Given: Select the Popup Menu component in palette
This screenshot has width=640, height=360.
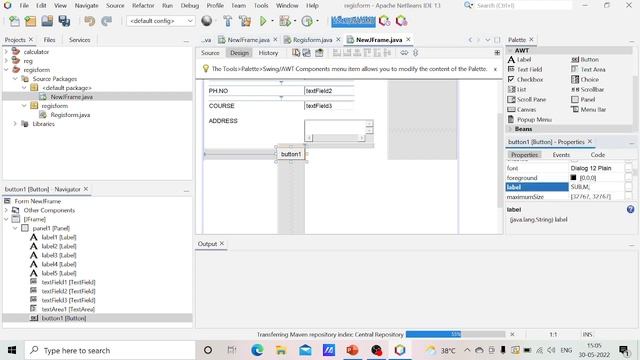Looking at the screenshot, I should pos(529,119).
